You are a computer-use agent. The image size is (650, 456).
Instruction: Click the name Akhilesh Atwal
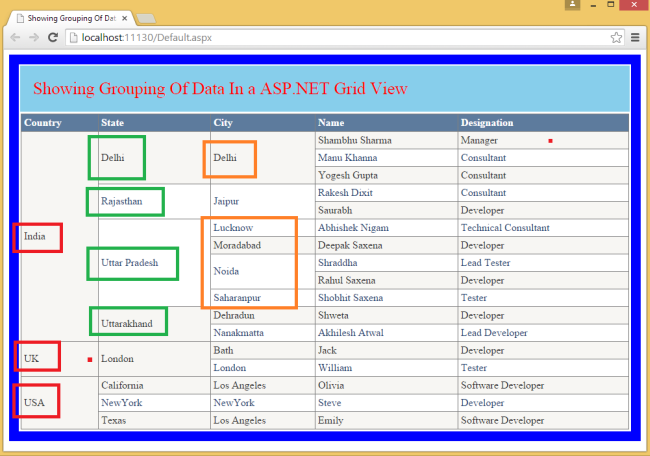tap(351, 332)
